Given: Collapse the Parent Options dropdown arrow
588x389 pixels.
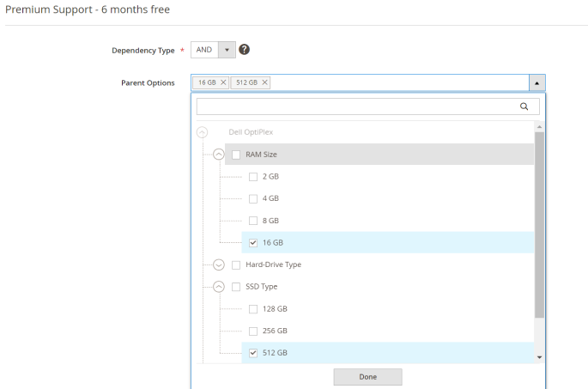Looking at the screenshot, I should tap(536, 83).
